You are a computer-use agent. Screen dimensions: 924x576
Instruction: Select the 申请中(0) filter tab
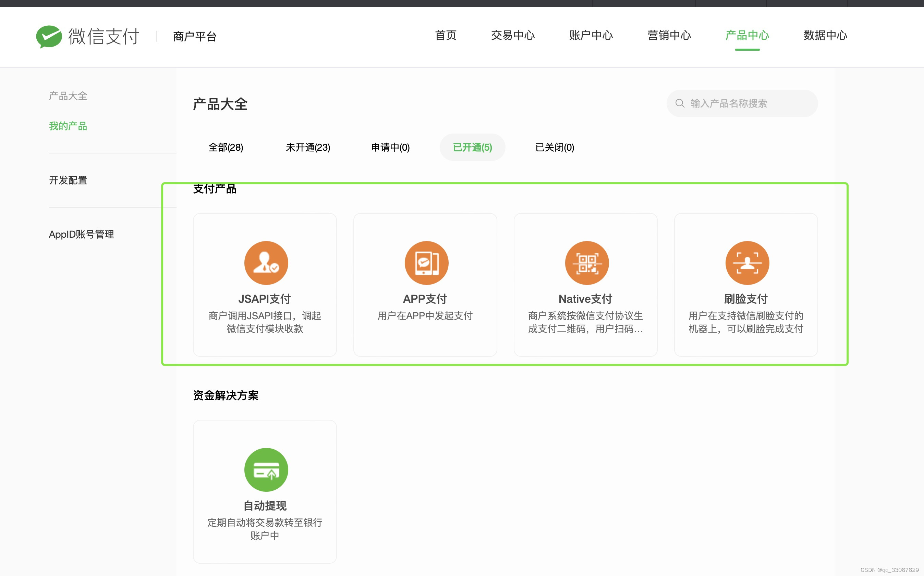[390, 148]
